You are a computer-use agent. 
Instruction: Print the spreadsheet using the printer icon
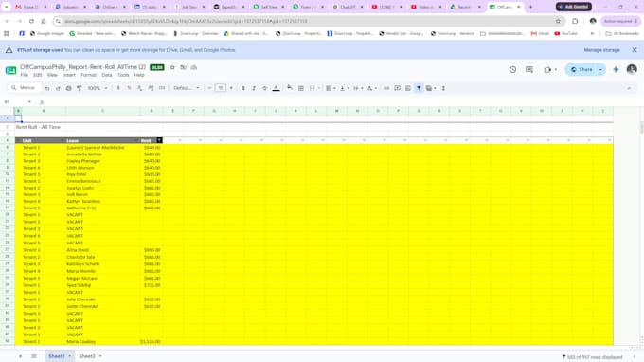[68, 88]
